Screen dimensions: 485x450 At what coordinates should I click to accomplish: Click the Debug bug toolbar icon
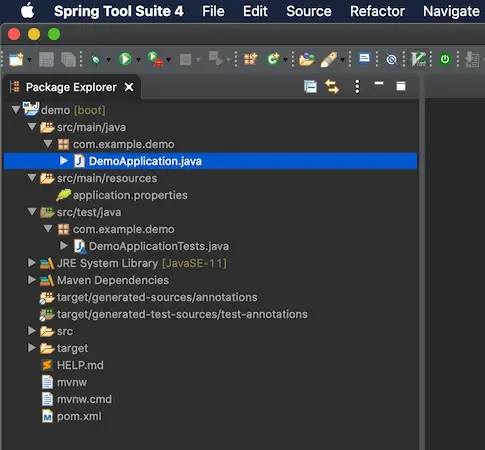tap(96, 60)
